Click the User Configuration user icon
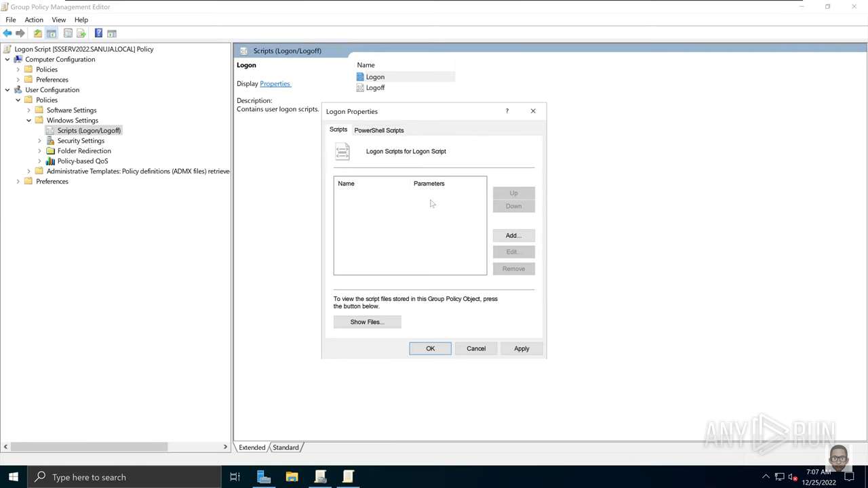The height and width of the screenshot is (488, 868). tap(18, 89)
